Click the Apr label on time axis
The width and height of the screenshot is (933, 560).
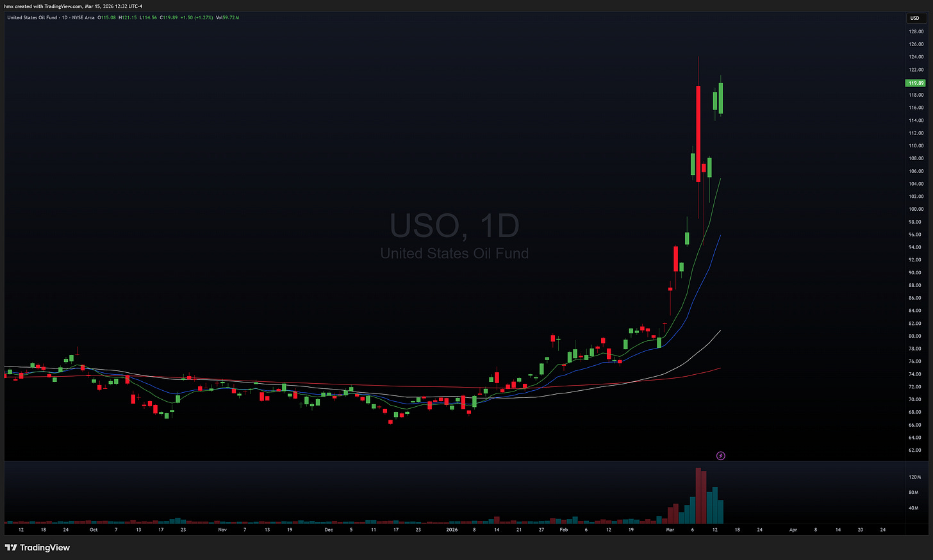click(793, 530)
